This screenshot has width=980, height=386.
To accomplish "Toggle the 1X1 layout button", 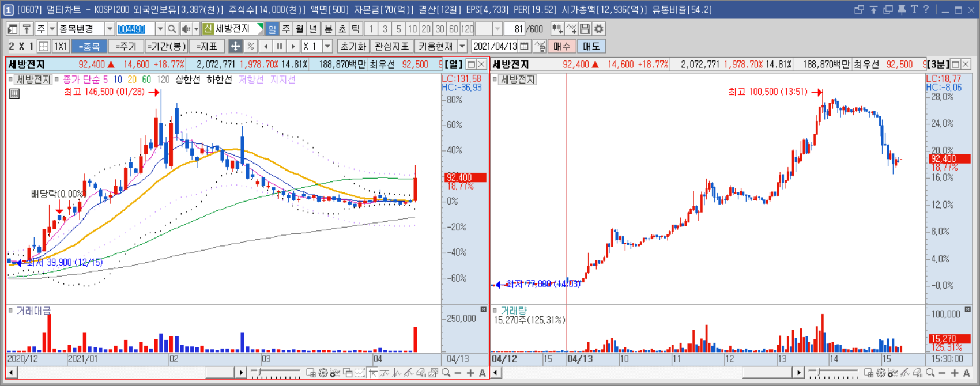I will tap(61, 46).
